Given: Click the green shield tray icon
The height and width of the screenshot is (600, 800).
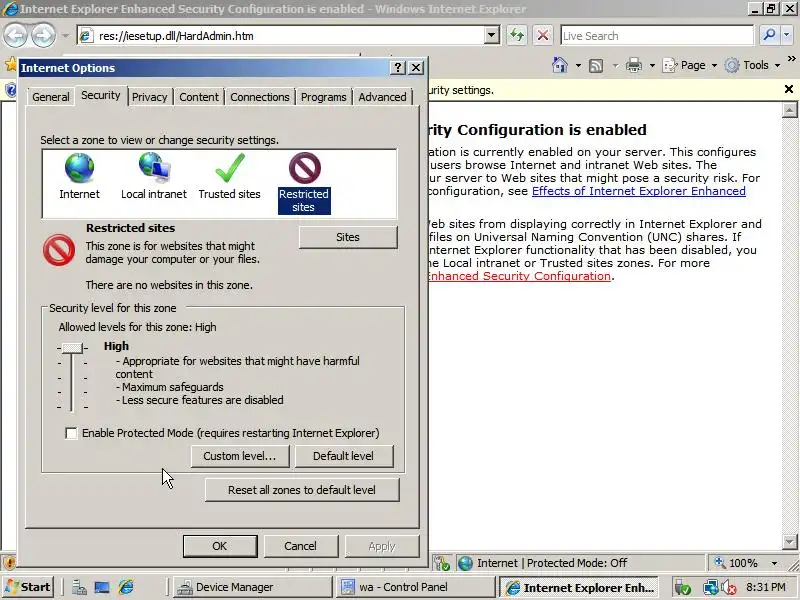Looking at the screenshot, I should pyautogui.click(x=682, y=588).
